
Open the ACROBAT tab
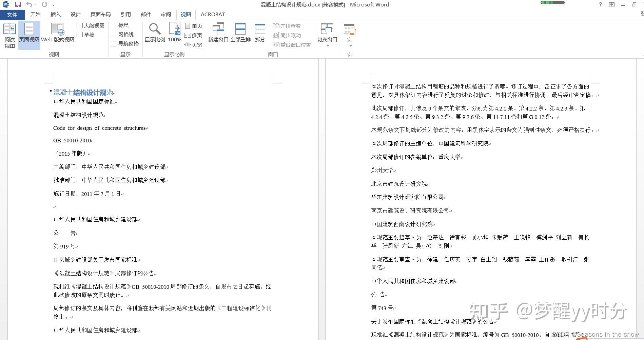[x=213, y=15]
